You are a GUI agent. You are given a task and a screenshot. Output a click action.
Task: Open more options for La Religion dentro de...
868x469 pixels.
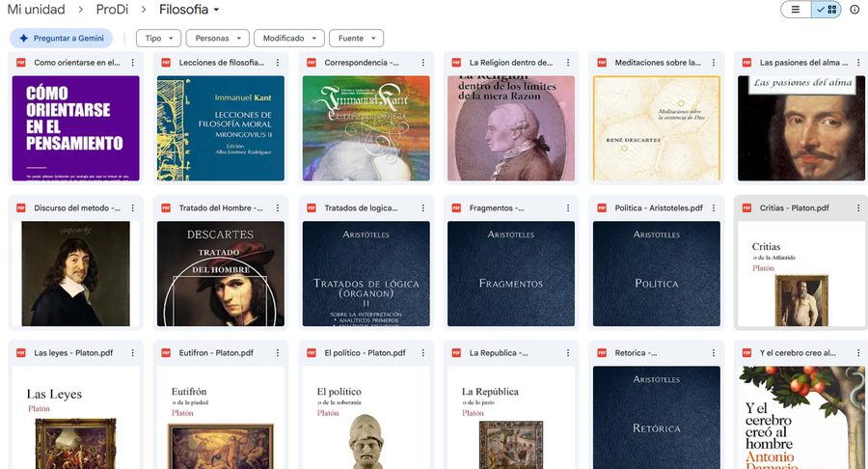click(x=568, y=63)
